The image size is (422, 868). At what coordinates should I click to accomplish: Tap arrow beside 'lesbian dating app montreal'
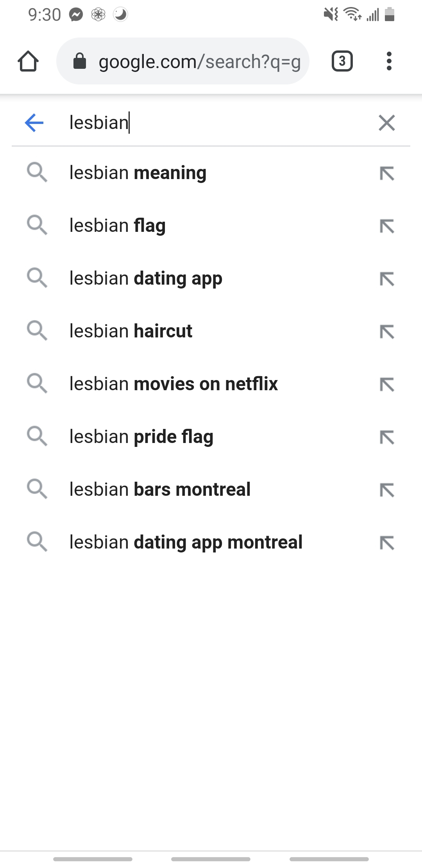pos(387,543)
